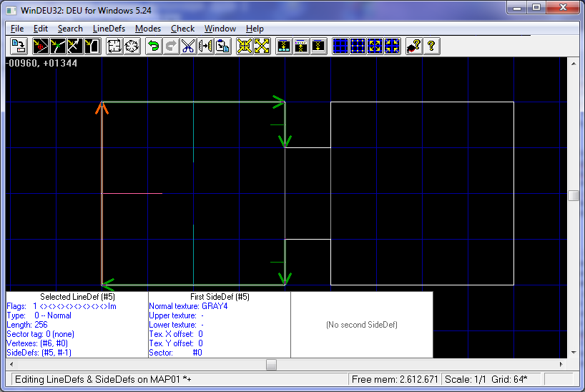Click the third window layout toolbar icon

click(318, 46)
